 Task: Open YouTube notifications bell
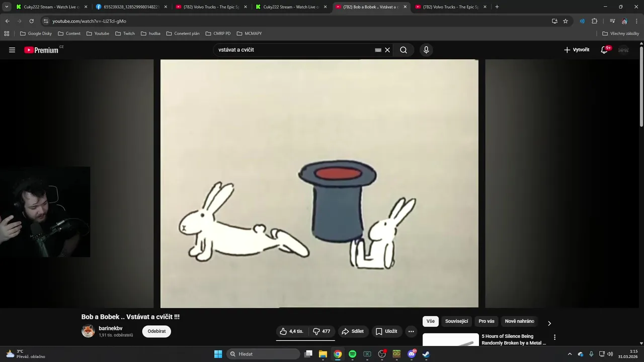tap(604, 50)
